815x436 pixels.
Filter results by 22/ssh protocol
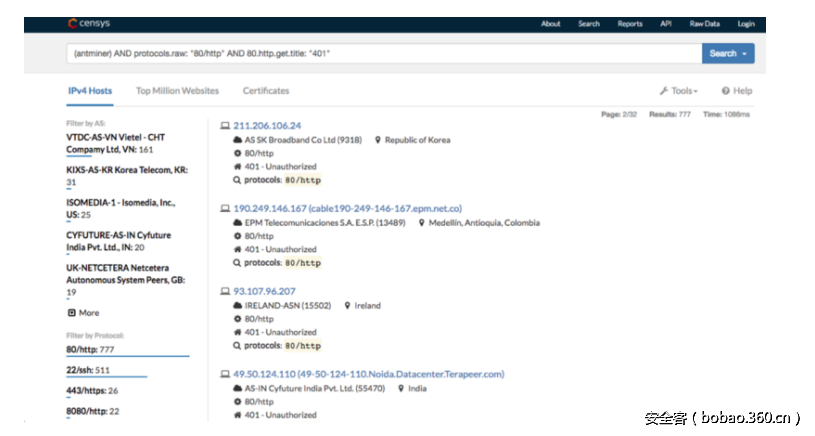tap(80, 370)
